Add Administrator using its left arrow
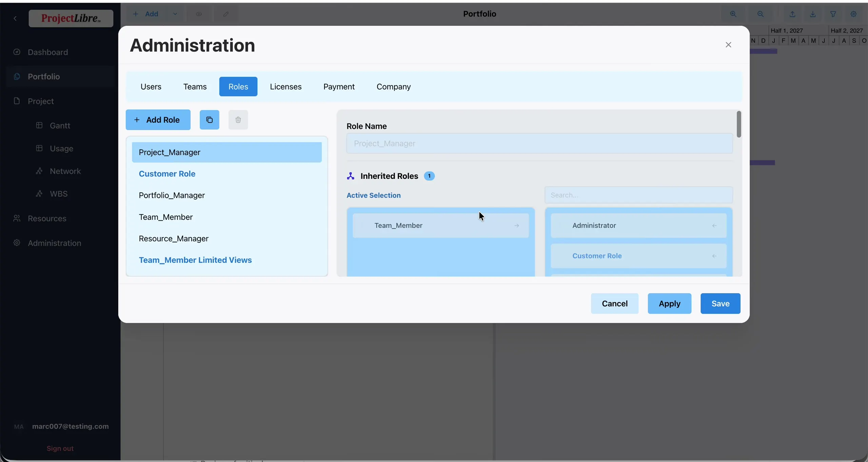The image size is (868, 462). click(x=714, y=226)
